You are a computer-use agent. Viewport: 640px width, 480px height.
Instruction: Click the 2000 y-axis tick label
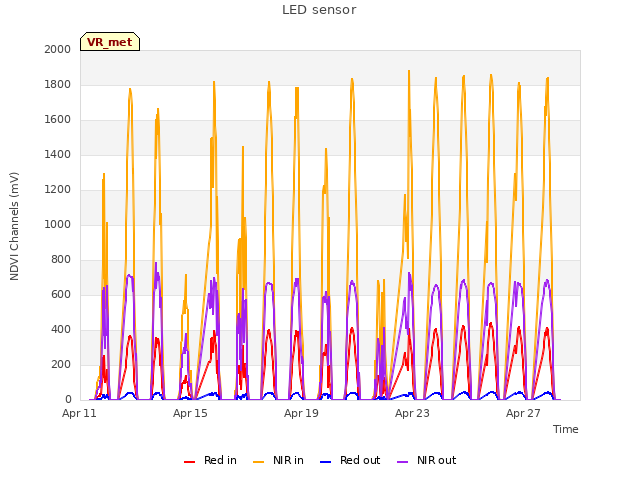click(58, 49)
